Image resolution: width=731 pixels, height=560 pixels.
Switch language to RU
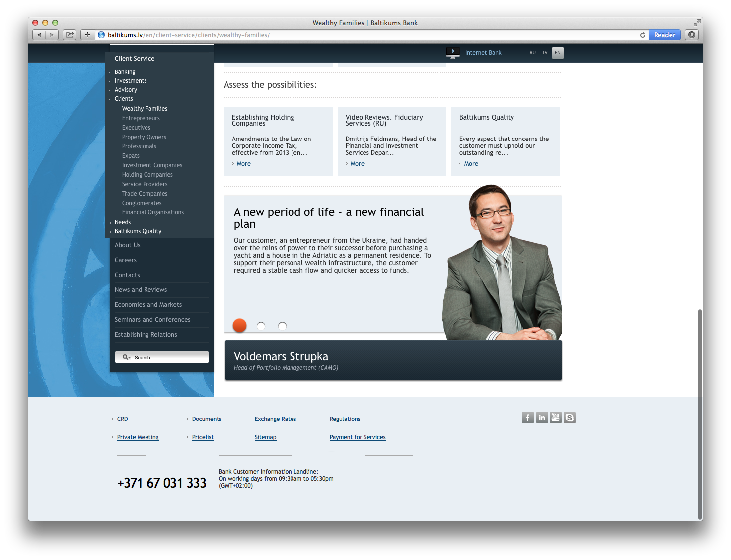click(533, 53)
